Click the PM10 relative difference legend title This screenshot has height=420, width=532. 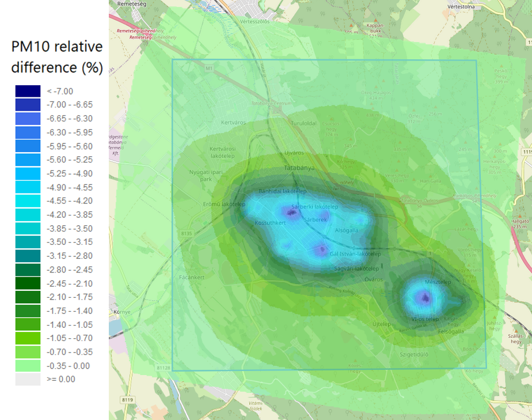click(56, 57)
